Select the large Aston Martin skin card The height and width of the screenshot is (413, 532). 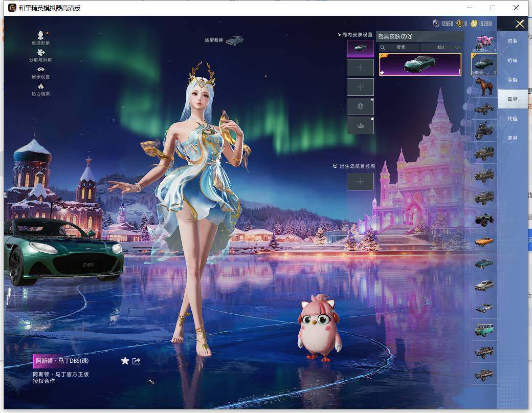pos(420,64)
